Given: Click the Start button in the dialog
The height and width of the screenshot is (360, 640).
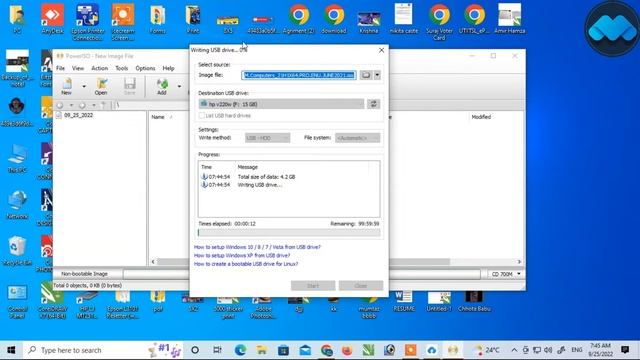Looking at the screenshot, I should (x=313, y=285).
